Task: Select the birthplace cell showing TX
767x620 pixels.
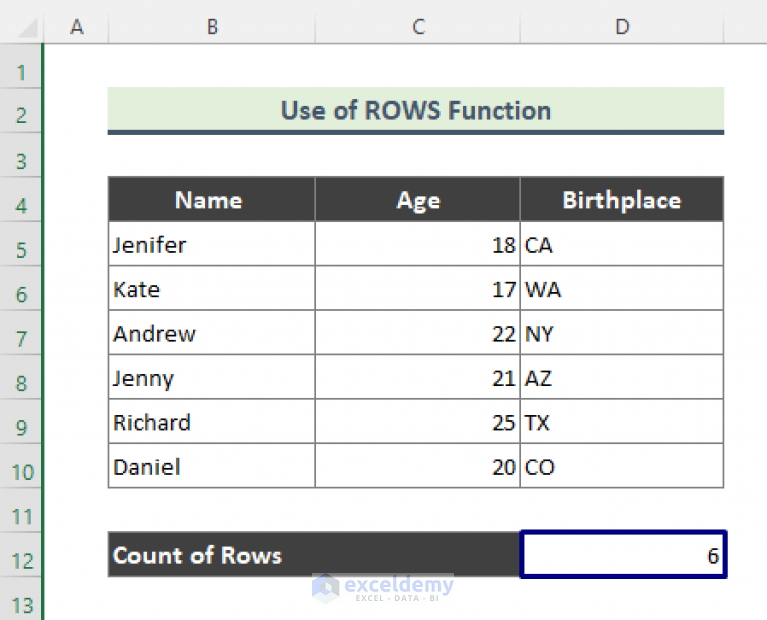Action: pyautogui.click(x=622, y=422)
